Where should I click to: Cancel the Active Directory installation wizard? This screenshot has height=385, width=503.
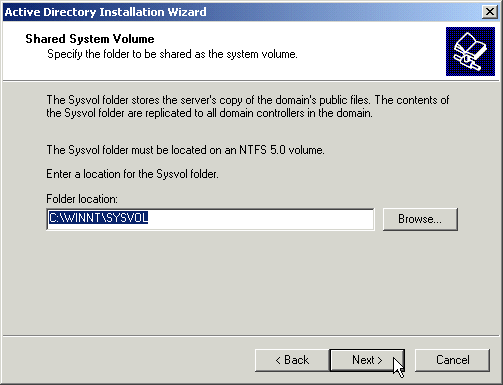(x=452, y=360)
